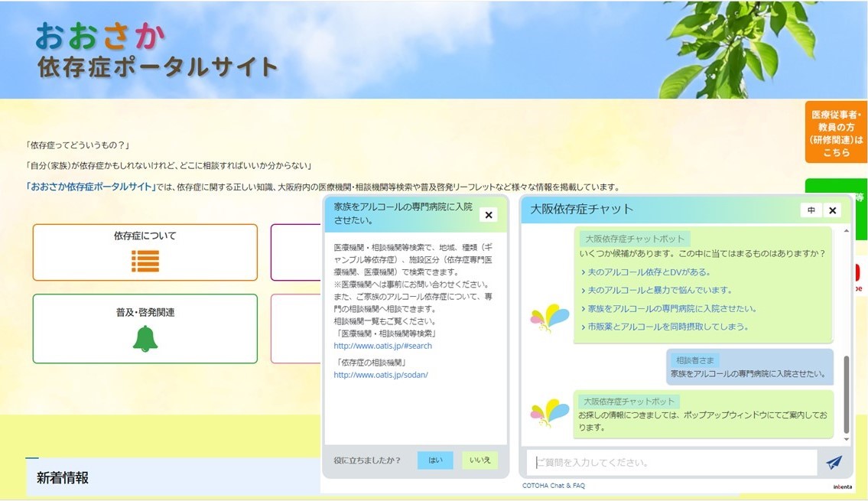Screen dimensions: 868x501
Task: Select 市販薬とアルコールを同時摂取してしまう。 option
Action: point(668,327)
